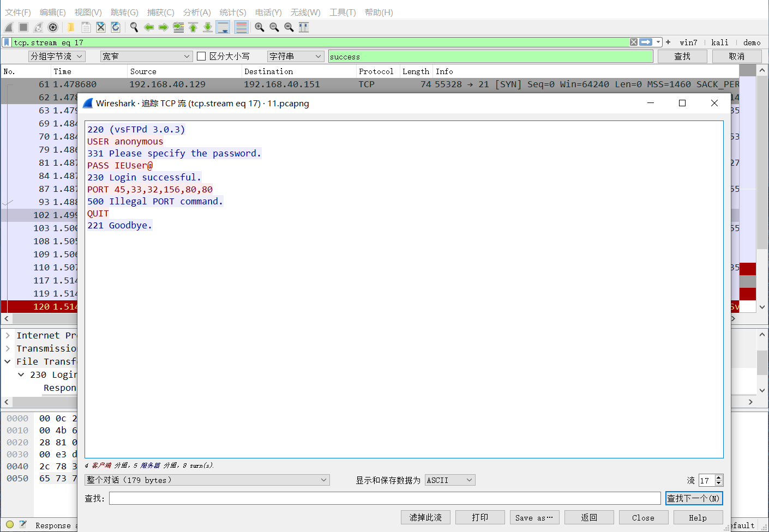Screen dimensions: 769x532
Task: Enable the 区分大小写 case sensitive checkbox
Action: pyautogui.click(x=201, y=56)
